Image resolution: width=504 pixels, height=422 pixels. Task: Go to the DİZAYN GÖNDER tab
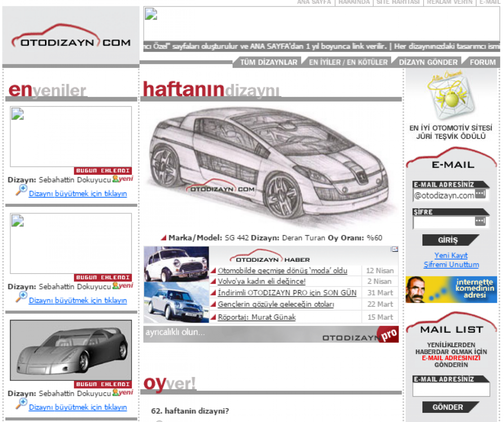428,62
